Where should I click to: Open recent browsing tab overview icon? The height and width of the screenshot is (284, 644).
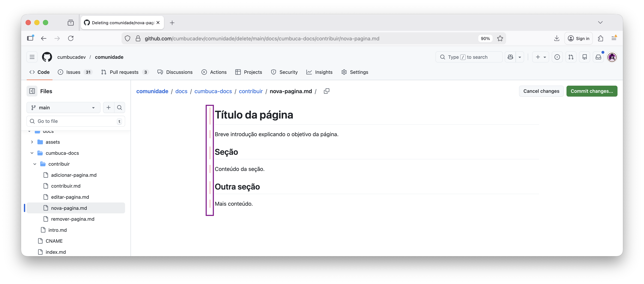coord(71,23)
